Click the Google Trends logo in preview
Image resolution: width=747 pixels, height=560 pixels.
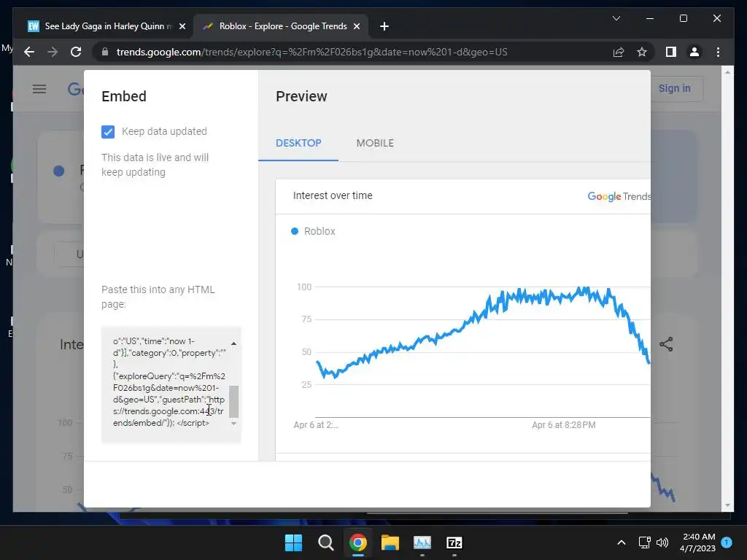pyautogui.click(x=619, y=196)
